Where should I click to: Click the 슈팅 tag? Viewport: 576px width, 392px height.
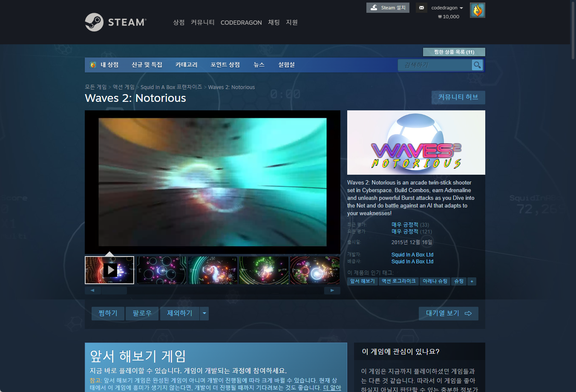[459, 281]
